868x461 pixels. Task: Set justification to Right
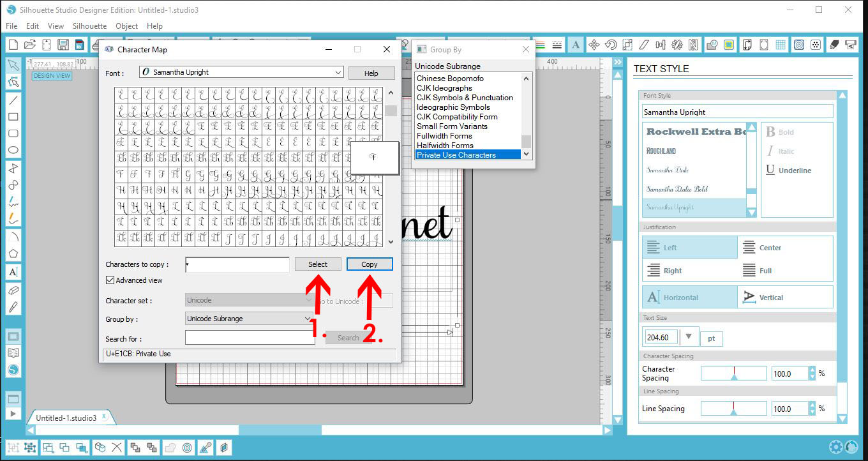(x=689, y=271)
